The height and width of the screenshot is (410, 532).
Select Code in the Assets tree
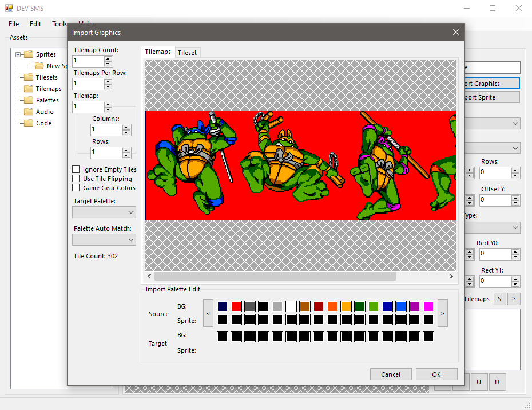pos(44,123)
